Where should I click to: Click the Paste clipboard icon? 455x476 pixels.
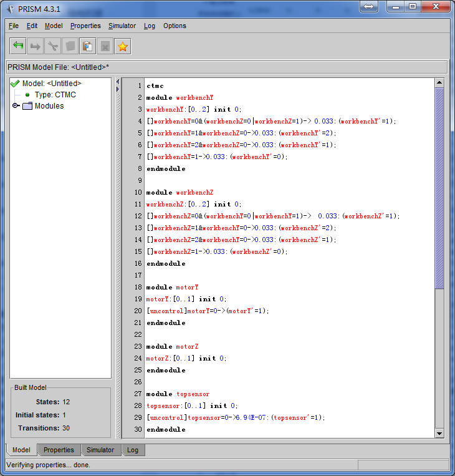(x=88, y=46)
